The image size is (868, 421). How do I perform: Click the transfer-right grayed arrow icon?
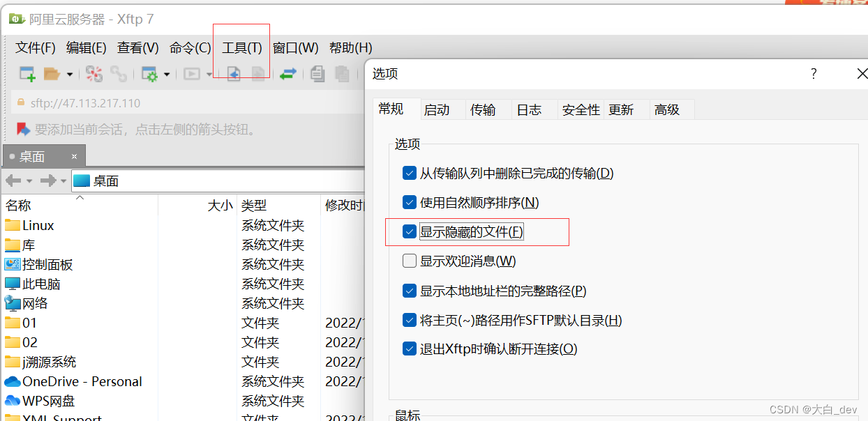[x=257, y=74]
